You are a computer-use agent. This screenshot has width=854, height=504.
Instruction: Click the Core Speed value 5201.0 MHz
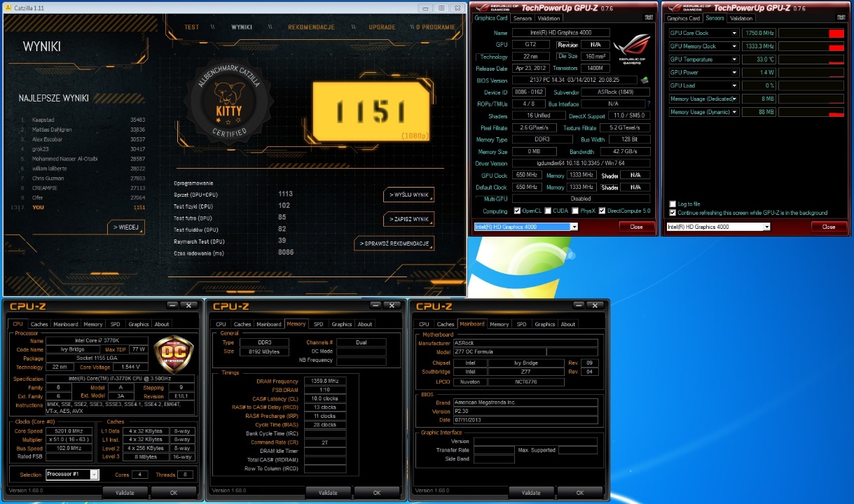(68, 430)
